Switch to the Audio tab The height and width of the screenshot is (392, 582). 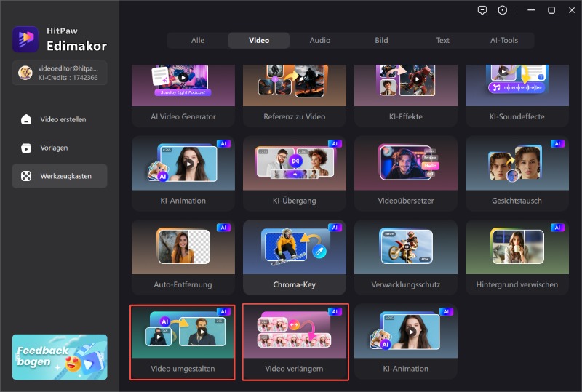320,41
